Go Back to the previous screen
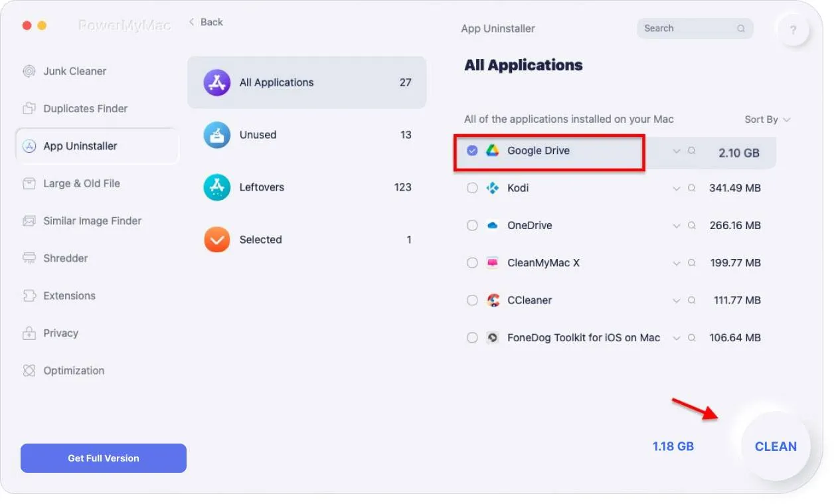834x504 pixels. tap(206, 23)
